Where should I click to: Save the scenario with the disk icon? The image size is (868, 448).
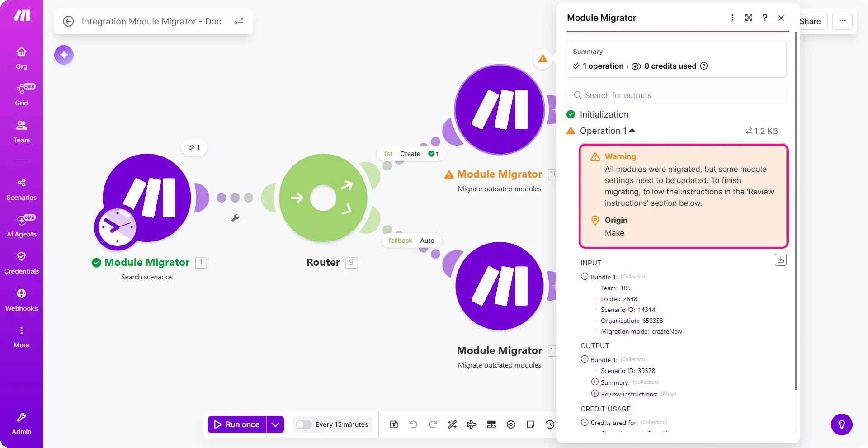(x=394, y=424)
